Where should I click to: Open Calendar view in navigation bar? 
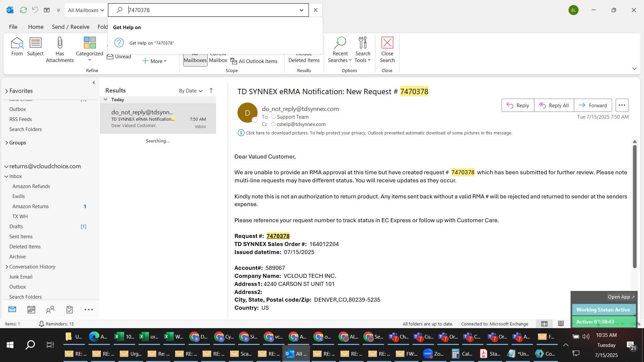31,309
